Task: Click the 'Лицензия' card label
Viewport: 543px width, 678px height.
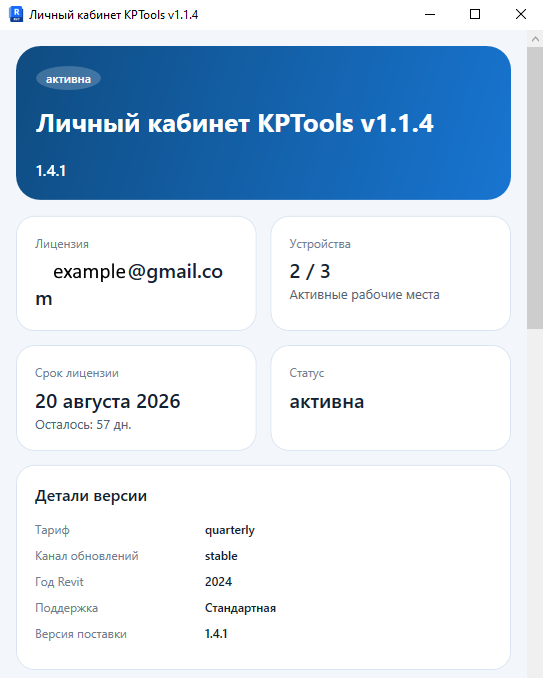Action: [62, 244]
